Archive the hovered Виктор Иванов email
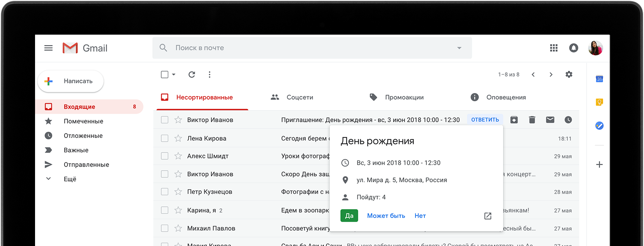The width and height of the screenshot is (644, 246). [514, 120]
